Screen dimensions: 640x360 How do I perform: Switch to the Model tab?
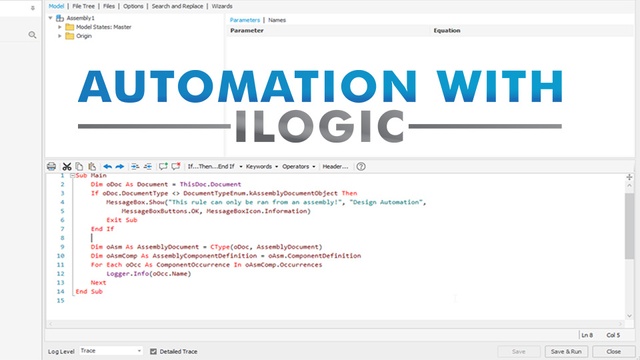[56, 6]
